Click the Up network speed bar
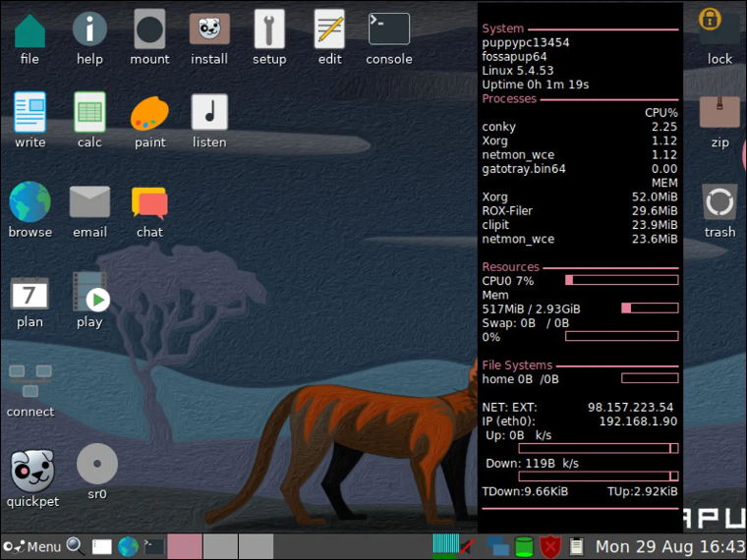Image resolution: width=747 pixels, height=560 pixels. (x=599, y=448)
